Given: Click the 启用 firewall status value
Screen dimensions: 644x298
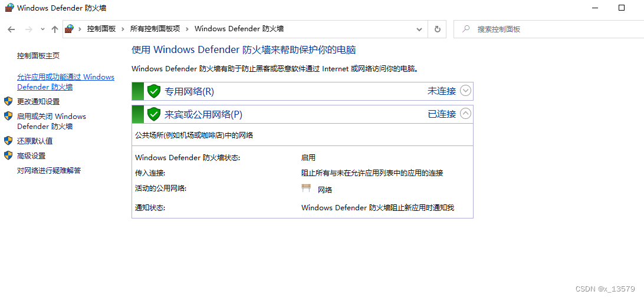Looking at the screenshot, I should pyautogui.click(x=308, y=157).
